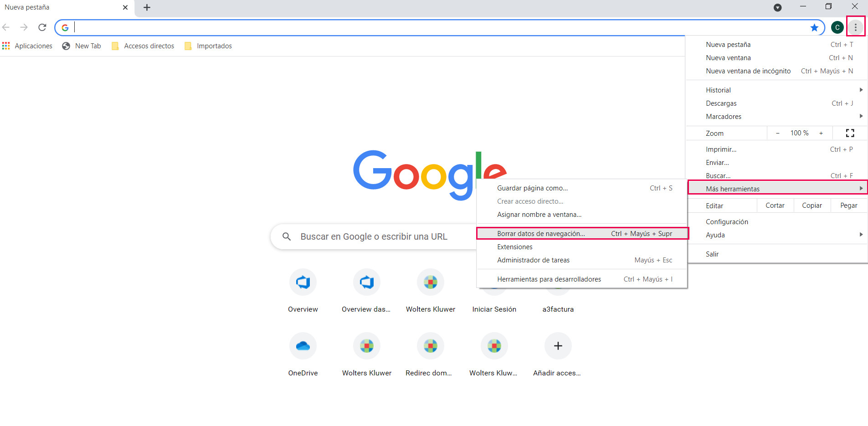Click Cortar in the Editar row

[x=775, y=205]
